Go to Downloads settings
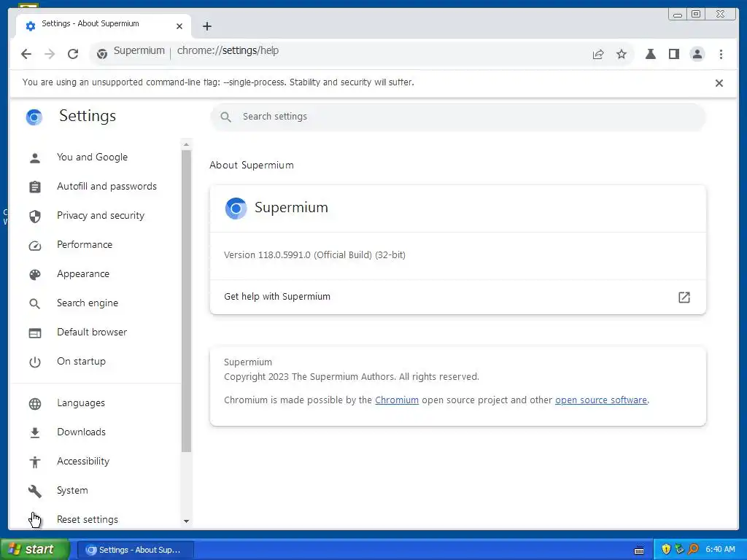This screenshot has width=747, height=560. [81, 432]
